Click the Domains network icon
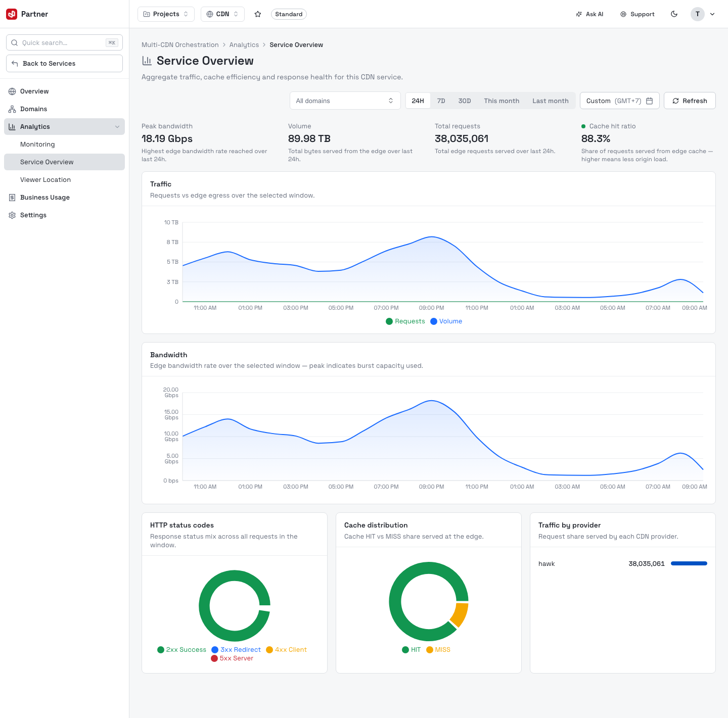 pyautogui.click(x=12, y=109)
